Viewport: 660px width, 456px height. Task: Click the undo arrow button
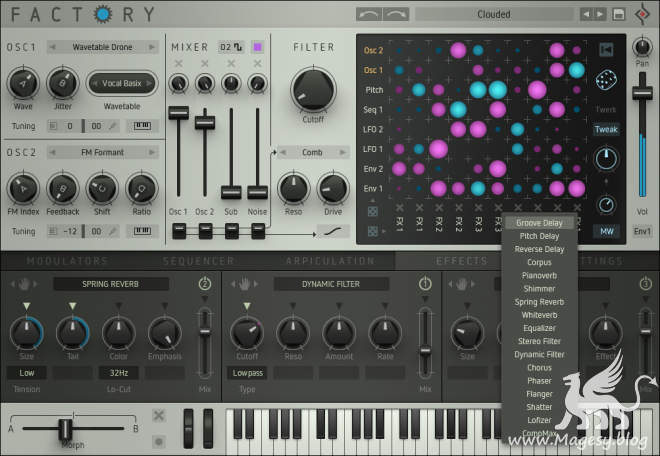(x=369, y=14)
